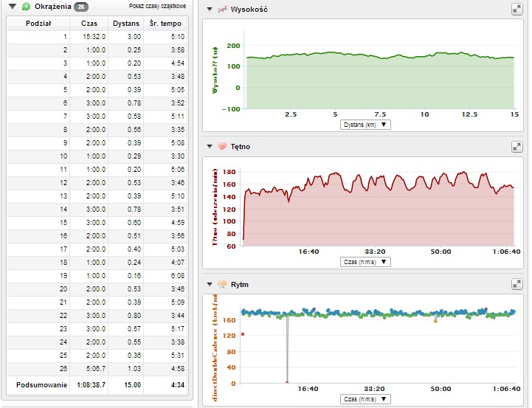Select lap 11 pace 5:06
Image resolution: width=532 pixels, height=408 pixels.
178,169
